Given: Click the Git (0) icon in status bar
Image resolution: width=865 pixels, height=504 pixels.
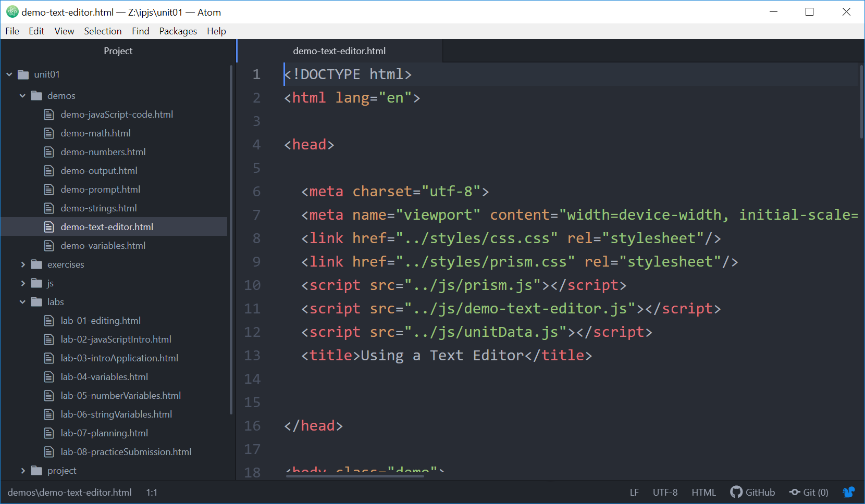Looking at the screenshot, I should 809,492.
